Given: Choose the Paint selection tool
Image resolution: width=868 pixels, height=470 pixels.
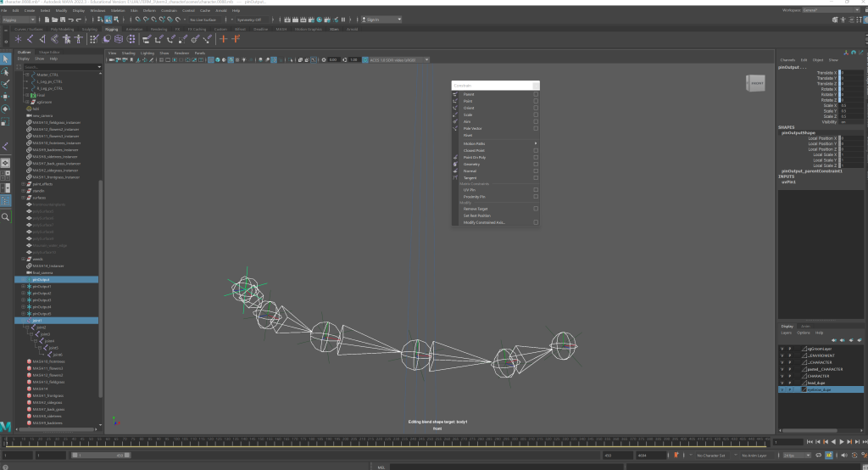Looking at the screenshot, I should (x=6, y=84).
